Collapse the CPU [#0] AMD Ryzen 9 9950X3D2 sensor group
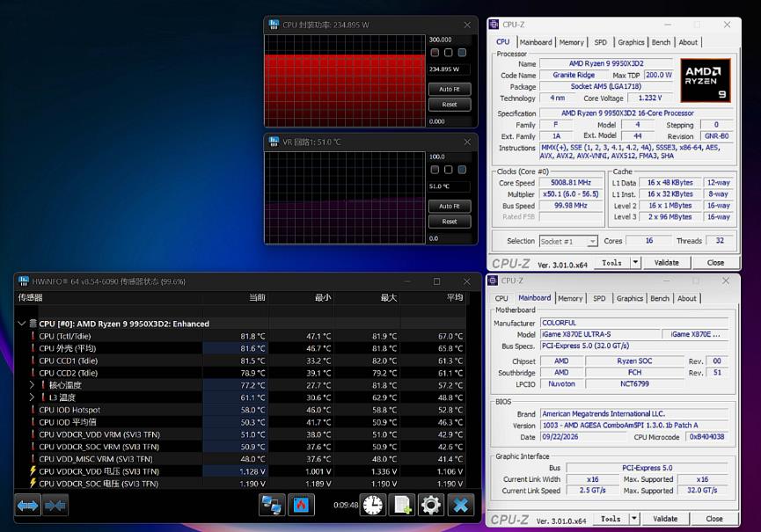The image size is (761, 532). tap(21, 324)
